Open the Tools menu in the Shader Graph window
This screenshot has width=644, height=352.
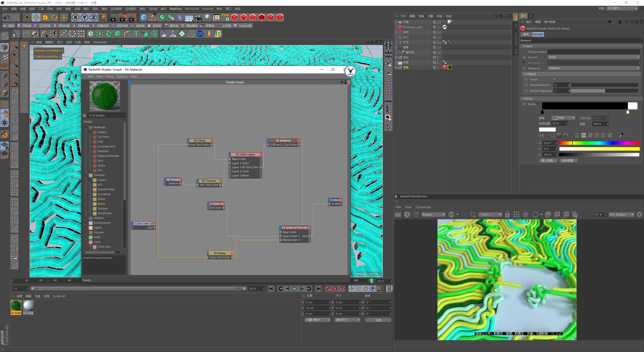pos(109,76)
